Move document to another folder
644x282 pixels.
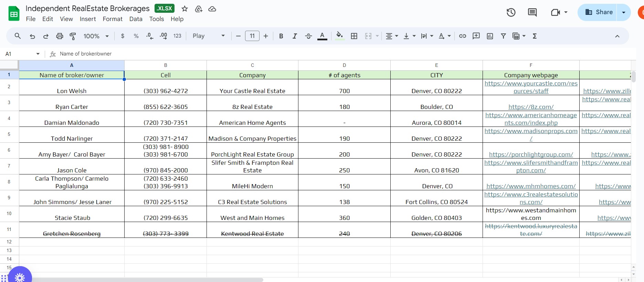click(x=199, y=9)
